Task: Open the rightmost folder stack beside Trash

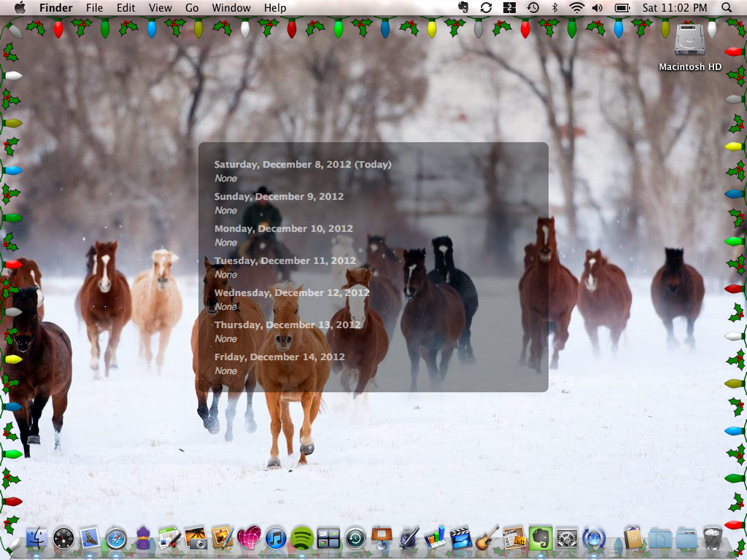Action: (x=686, y=539)
